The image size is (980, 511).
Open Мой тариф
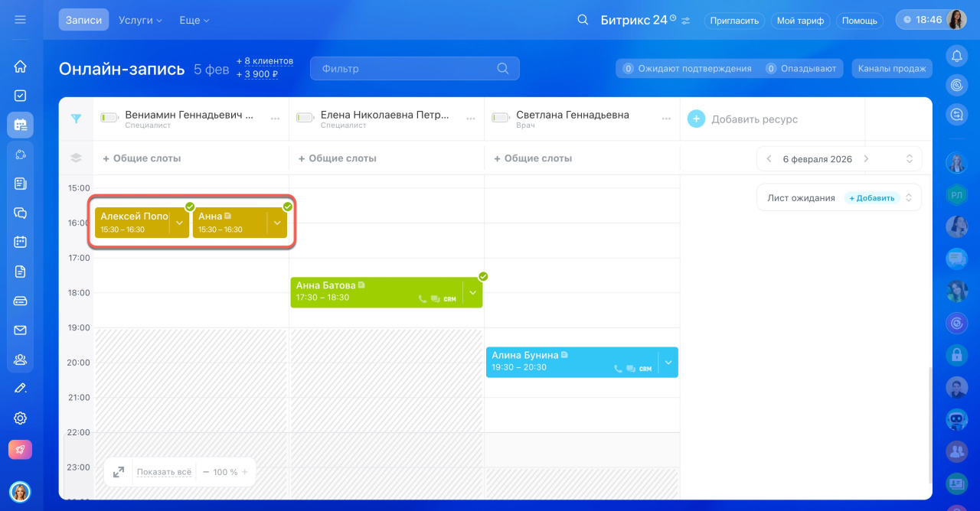point(800,21)
